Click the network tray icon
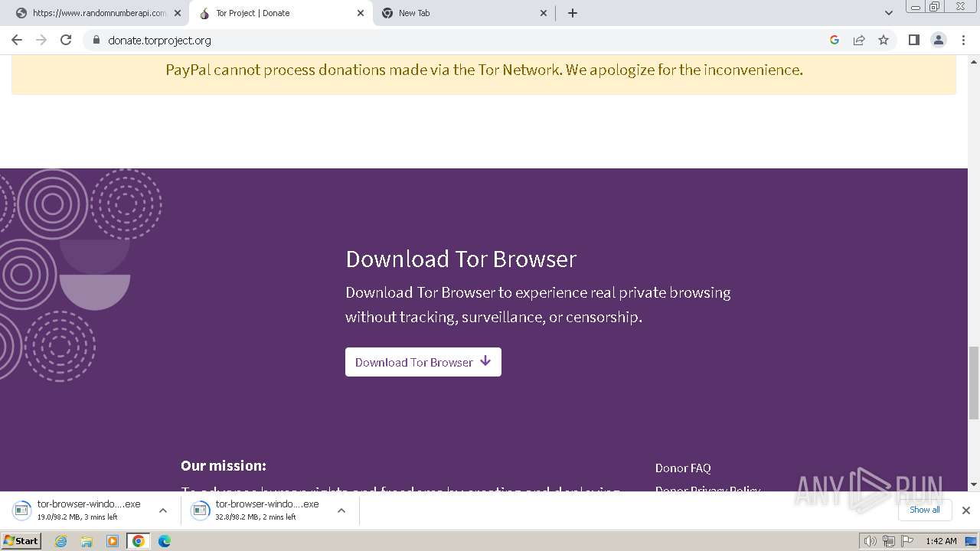 tap(888, 541)
